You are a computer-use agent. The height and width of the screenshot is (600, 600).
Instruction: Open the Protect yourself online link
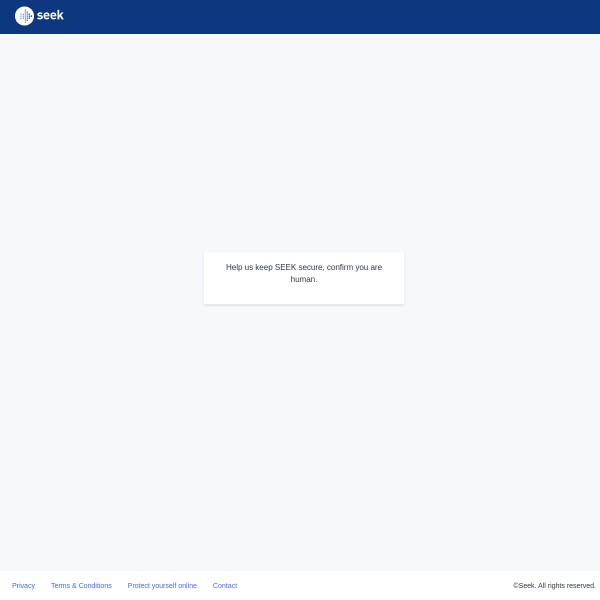click(x=162, y=585)
